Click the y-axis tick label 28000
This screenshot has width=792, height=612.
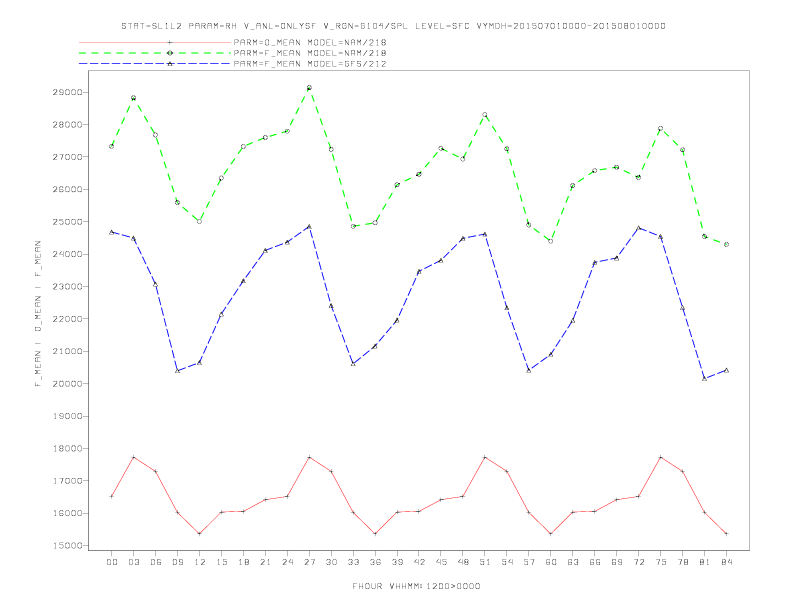[68, 125]
